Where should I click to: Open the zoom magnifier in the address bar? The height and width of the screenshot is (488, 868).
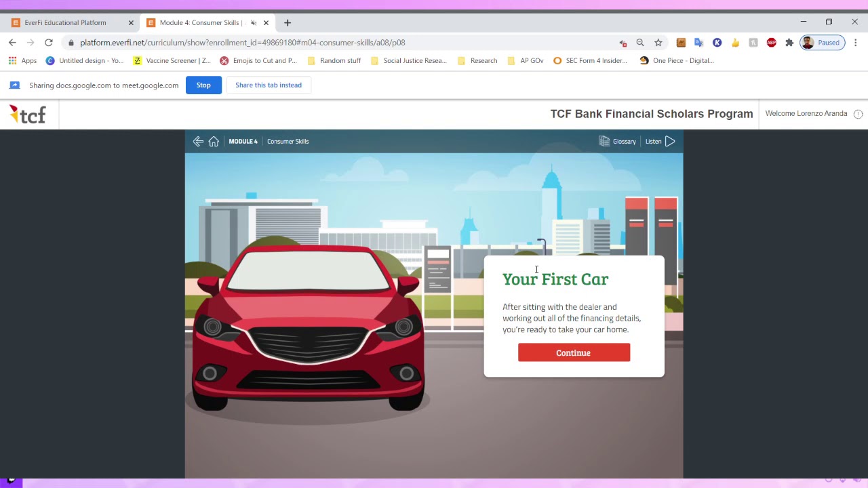640,43
